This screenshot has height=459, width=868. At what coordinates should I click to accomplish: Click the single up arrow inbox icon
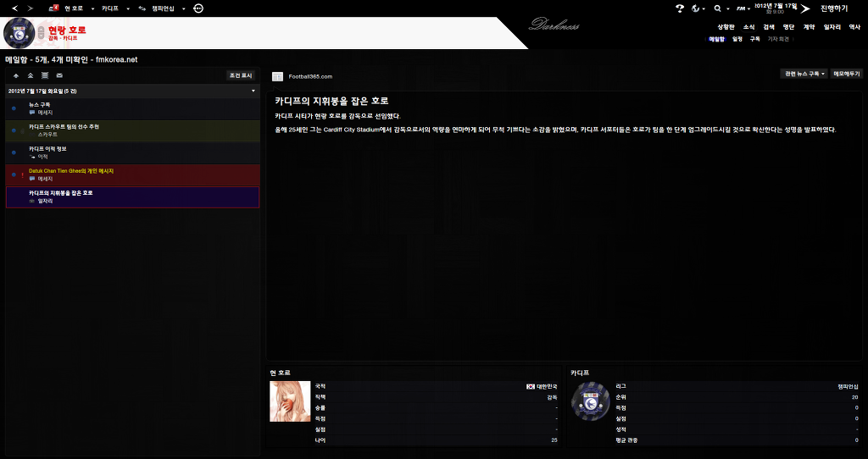(16, 75)
